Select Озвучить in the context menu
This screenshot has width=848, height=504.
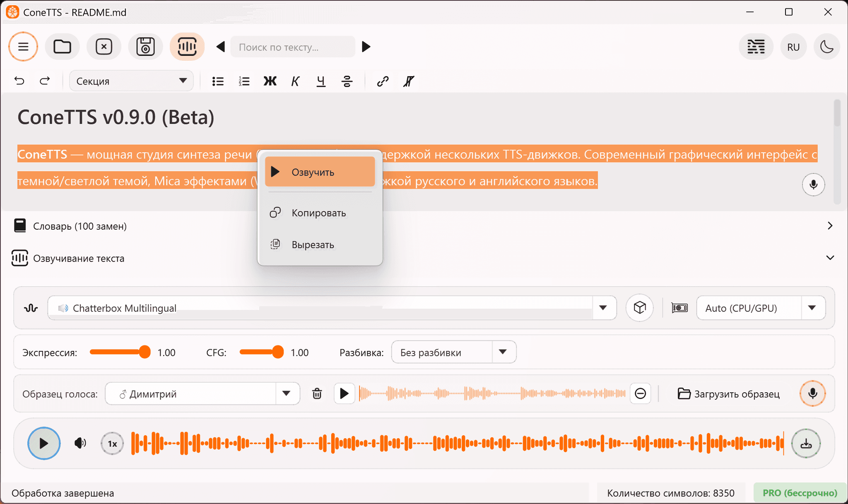pos(319,171)
